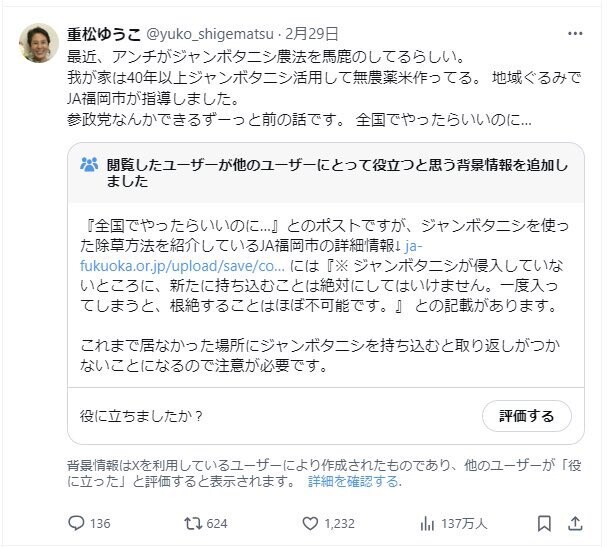Like the post with heart icon
The height and width of the screenshot is (547, 609).
tap(310, 522)
